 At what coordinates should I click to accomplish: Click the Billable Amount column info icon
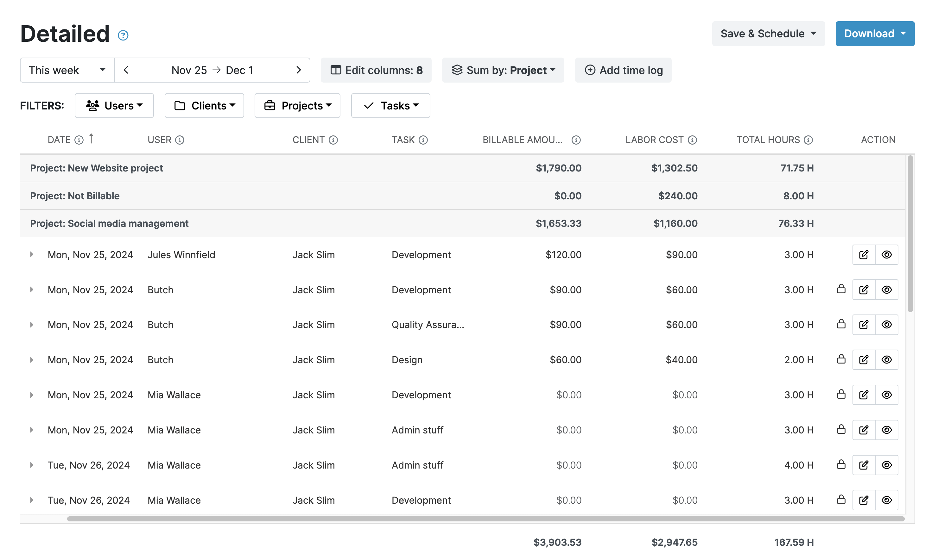click(x=576, y=140)
